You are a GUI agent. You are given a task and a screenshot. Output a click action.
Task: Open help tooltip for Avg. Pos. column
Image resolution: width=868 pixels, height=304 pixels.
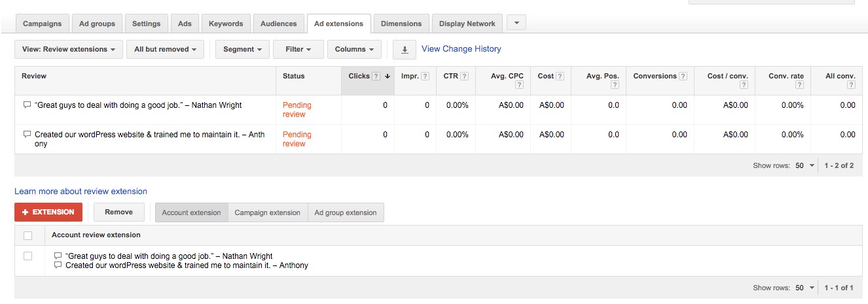pos(615,85)
